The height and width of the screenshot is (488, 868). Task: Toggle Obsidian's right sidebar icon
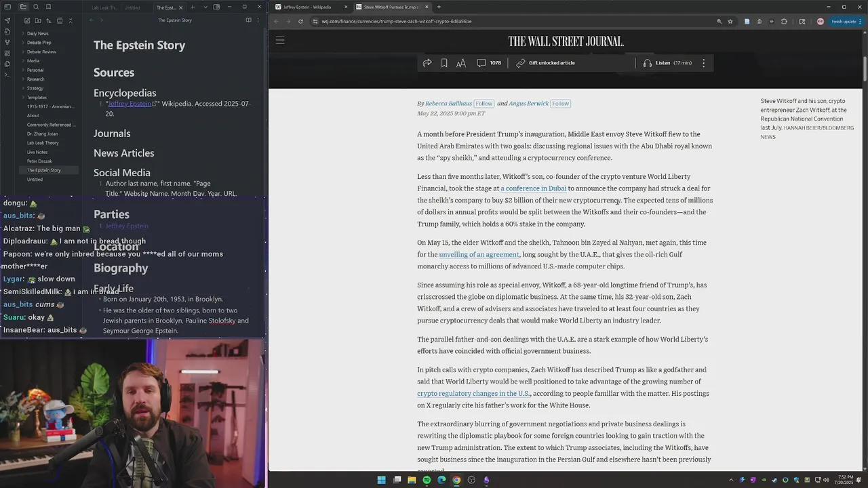pyautogui.click(x=216, y=7)
